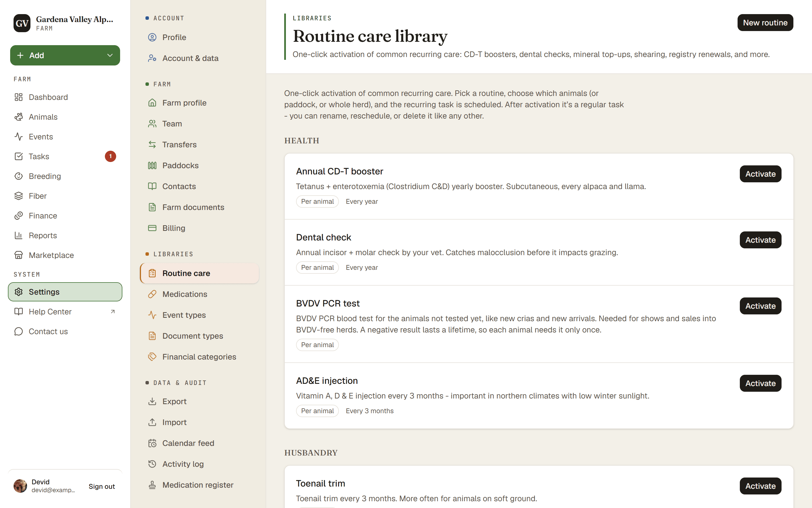Click the New routine button

click(x=765, y=23)
